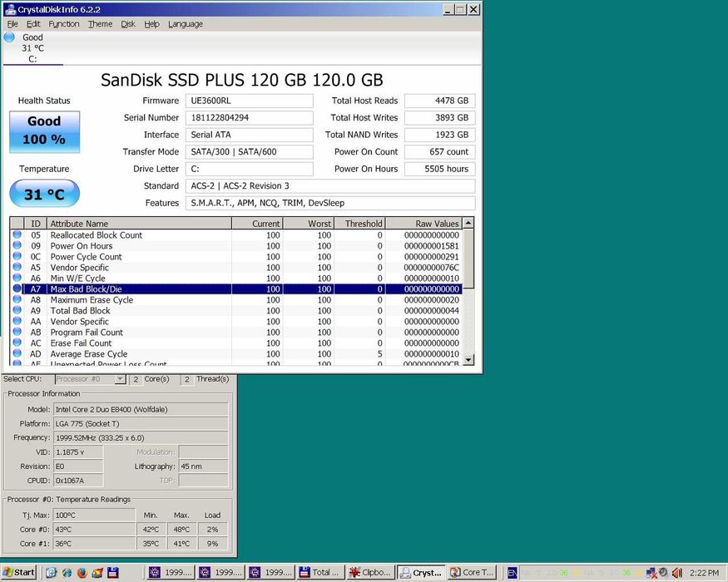Click the Serial Number field
The height and width of the screenshot is (582, 728).
(250, 118)
